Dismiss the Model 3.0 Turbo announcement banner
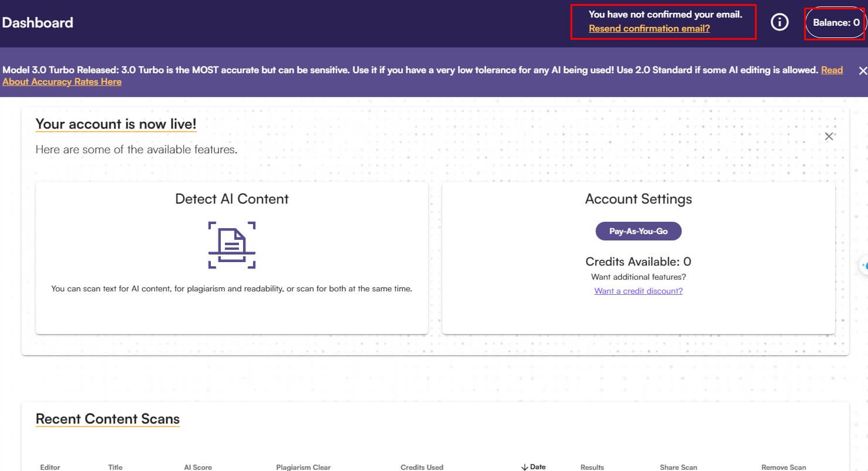Image resolution: width=868 pixels, height=471 pixels. coord(862,71)
